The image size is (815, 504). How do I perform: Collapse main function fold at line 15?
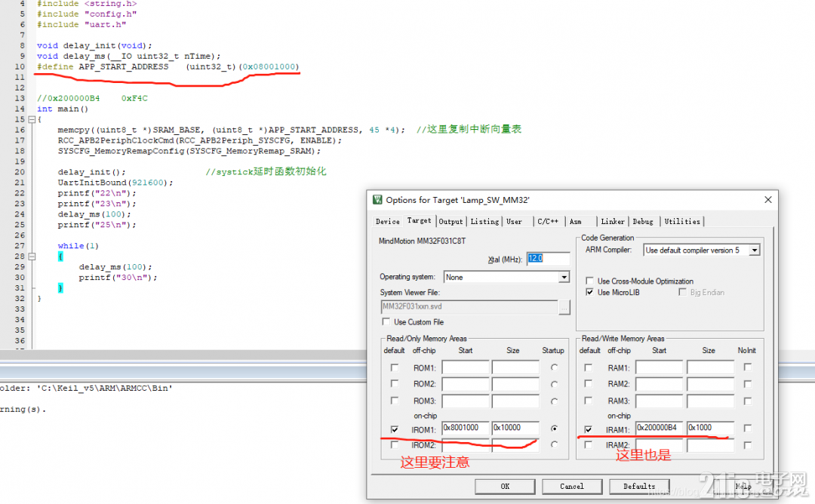tap(32, 119)
